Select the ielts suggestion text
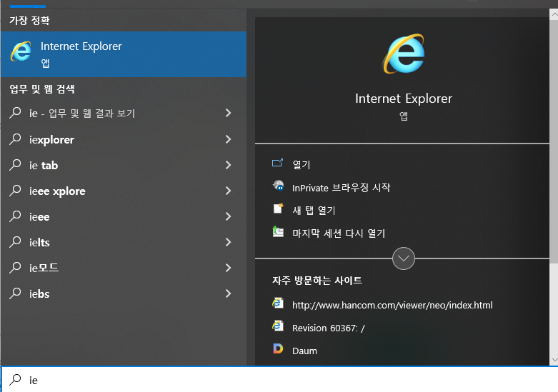 pyautogui.click(x=39, y=243)
